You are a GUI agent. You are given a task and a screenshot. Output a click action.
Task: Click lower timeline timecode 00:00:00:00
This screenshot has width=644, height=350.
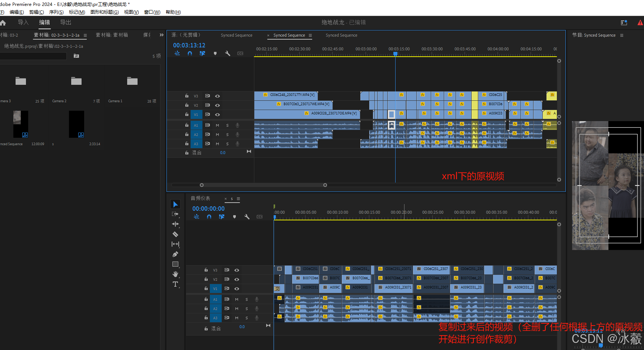click(208, 209)
